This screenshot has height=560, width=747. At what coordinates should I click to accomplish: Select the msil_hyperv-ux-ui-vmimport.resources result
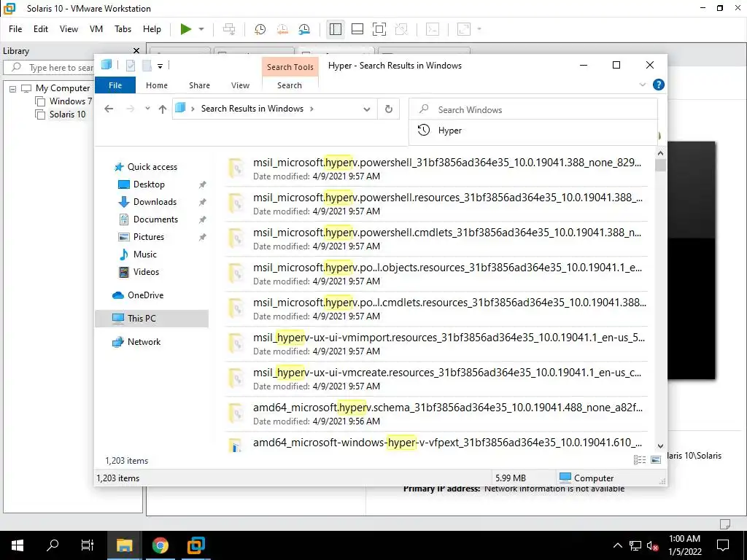point(436,344)
